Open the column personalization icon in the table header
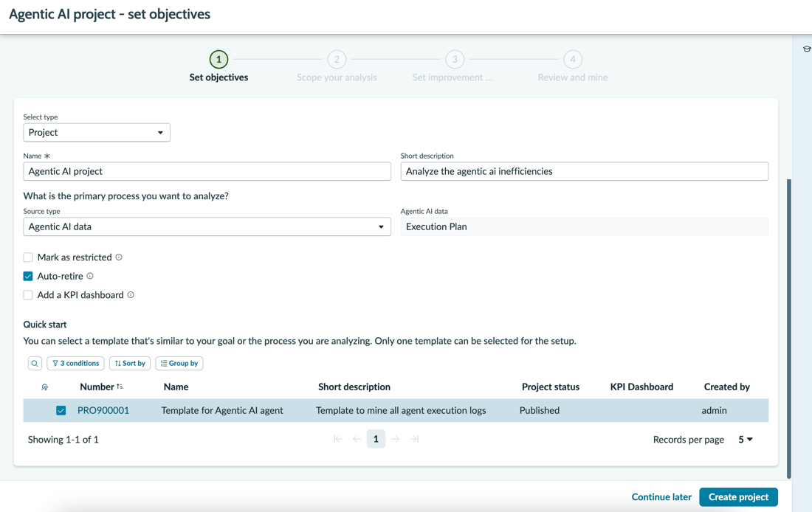This screenshot has height=512, width=812. click(44, 387)
